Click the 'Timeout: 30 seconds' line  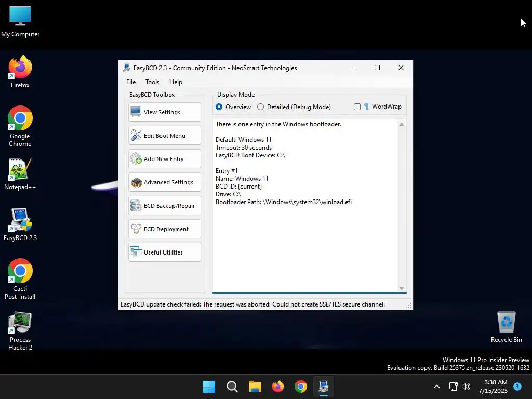(x=244, y=148)
